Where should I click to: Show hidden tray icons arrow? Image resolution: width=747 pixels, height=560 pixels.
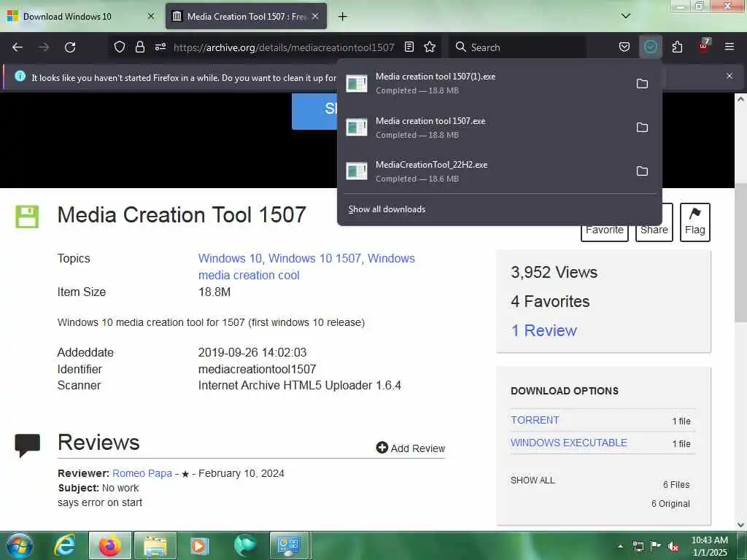pyautogui.click(x=620, y=546)
